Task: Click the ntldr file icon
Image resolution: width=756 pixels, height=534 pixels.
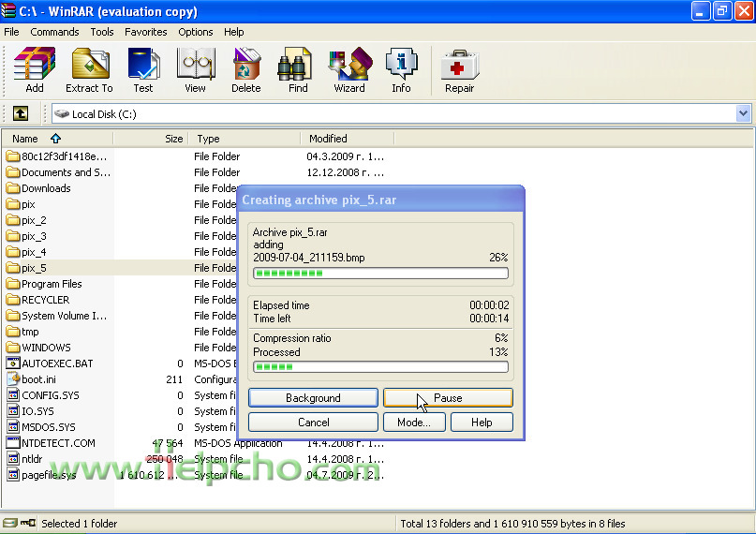Action: click(x=13, y=459)
